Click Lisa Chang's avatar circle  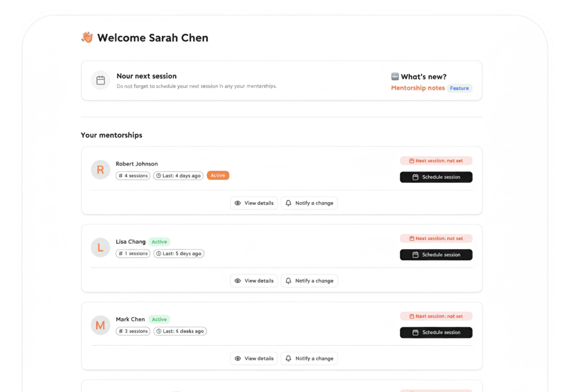(x=100, y=247)
